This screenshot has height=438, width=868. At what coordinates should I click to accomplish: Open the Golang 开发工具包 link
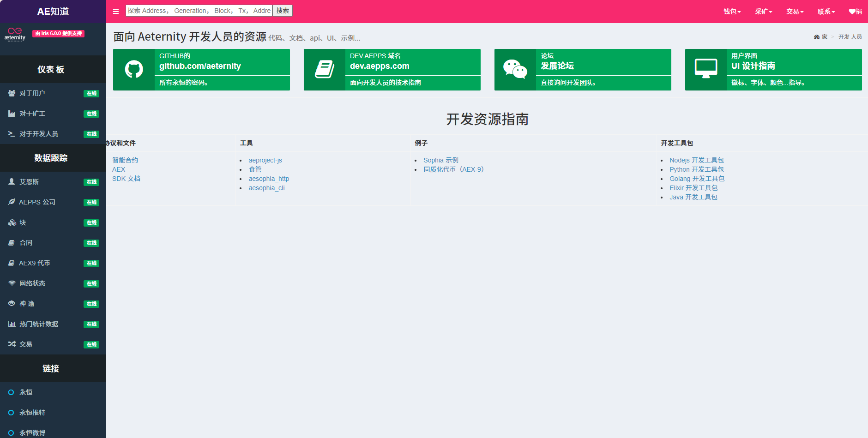coord(697,179)
